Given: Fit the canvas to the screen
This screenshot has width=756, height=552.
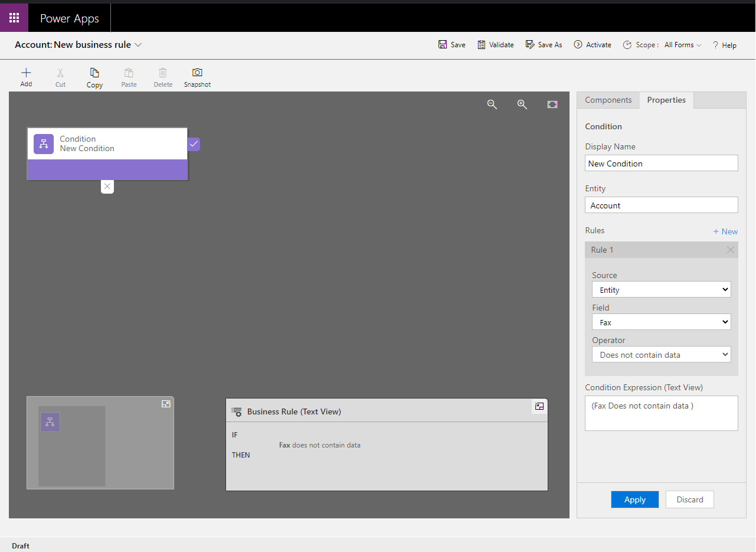Looking at the screenshot, I should pyautogui.click(x=552, y=104).
